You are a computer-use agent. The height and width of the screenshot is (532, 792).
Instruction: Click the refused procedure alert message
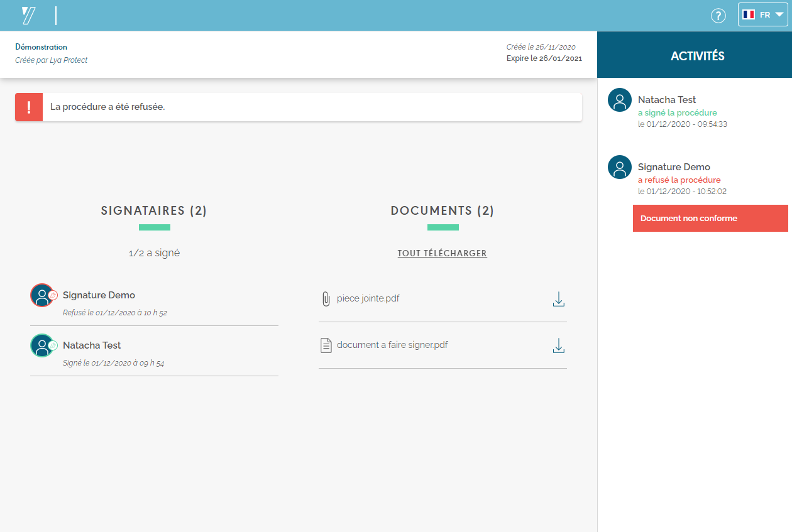(107, 107)
